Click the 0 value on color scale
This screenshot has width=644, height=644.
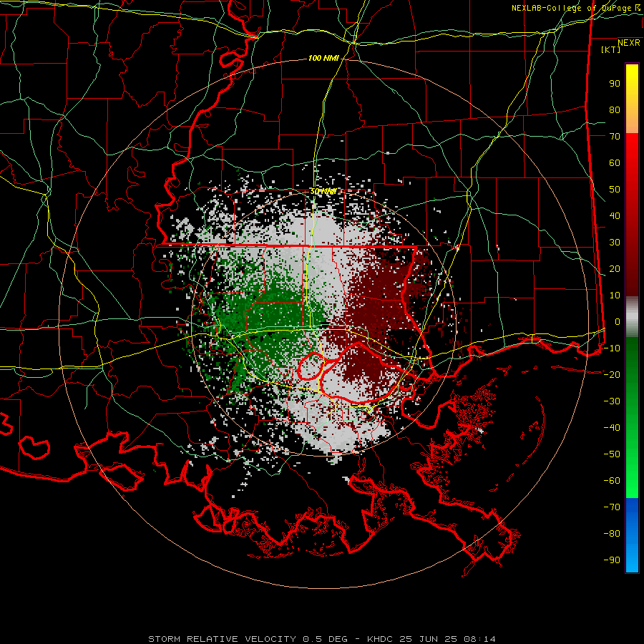(618, 322)
